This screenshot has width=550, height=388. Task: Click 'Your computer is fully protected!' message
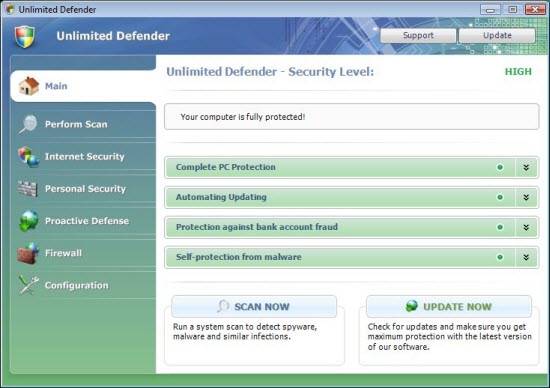coord(243,117)
